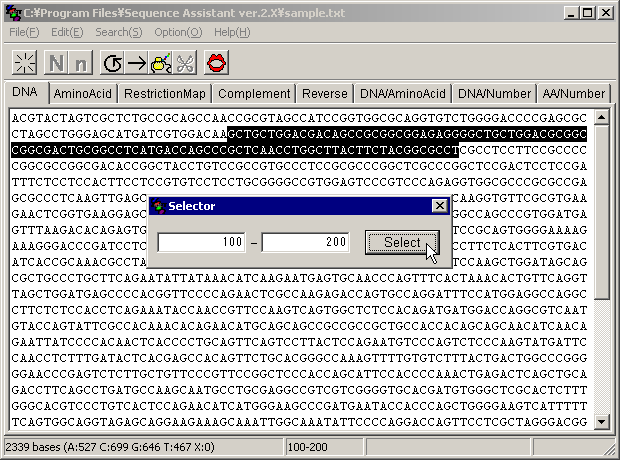Screen dimensions: 620x460
Task: Click the uppercase N toolbar button
Action: [56, 62]
